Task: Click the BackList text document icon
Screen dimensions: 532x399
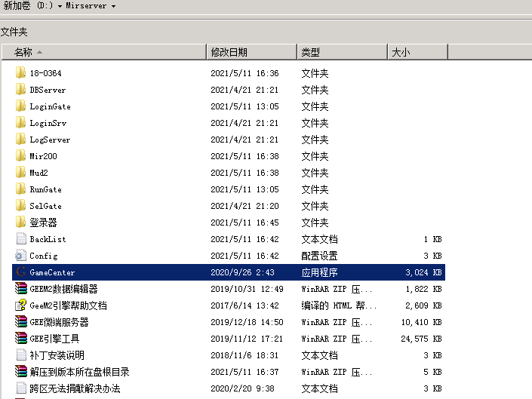Action: [20, 239]
